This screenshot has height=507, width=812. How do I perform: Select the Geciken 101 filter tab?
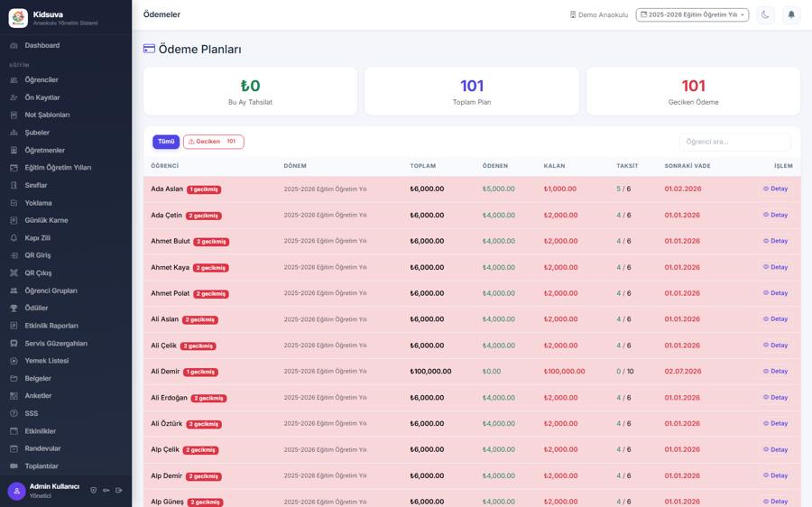pos(213,142)
